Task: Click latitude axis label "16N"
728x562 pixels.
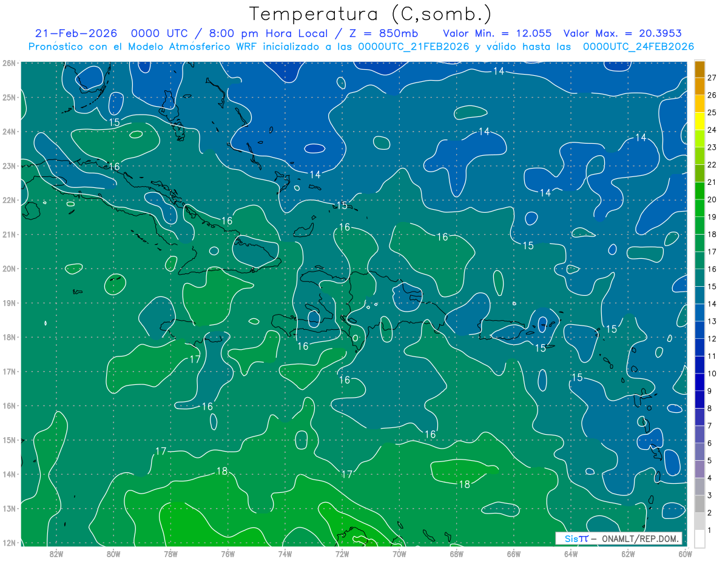Action: pos(9,406)
